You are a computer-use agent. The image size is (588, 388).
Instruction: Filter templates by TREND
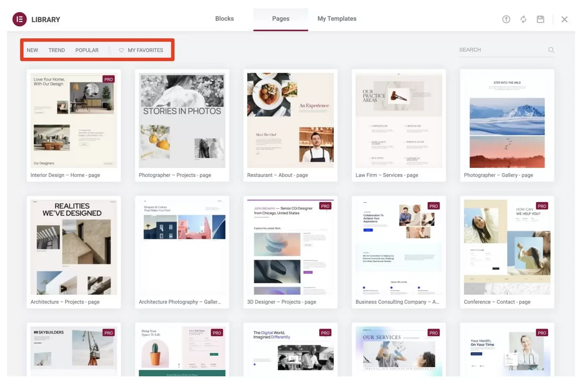tap(56, 50)
